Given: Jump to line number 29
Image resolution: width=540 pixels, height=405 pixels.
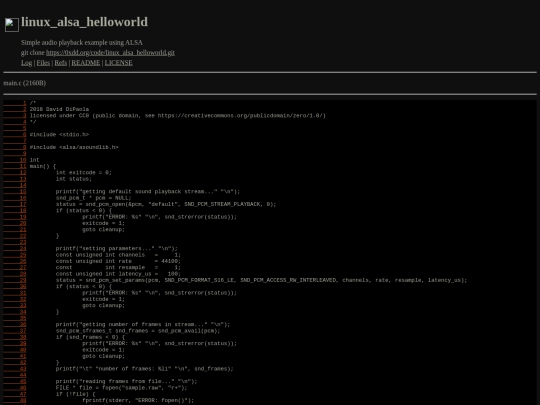Looking at the screenshot, I should 15,280.
